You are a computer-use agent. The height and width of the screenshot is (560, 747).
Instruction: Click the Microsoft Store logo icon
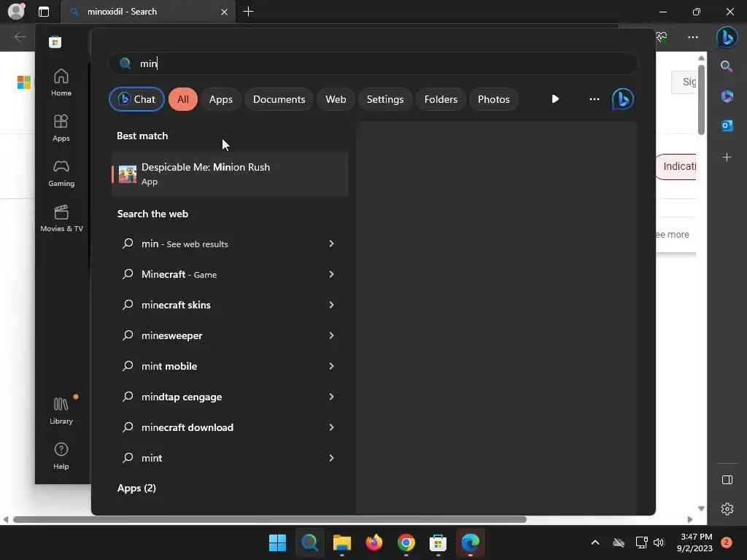(55, 42)
